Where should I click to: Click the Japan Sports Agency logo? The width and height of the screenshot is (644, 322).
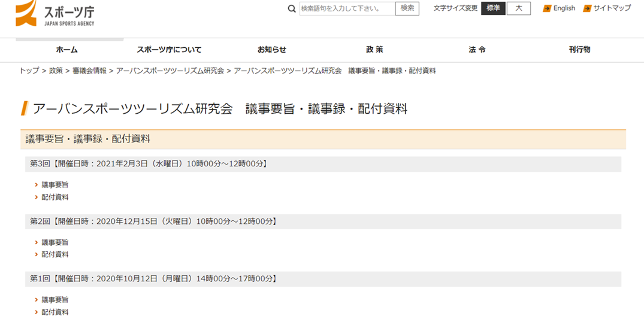55,13
